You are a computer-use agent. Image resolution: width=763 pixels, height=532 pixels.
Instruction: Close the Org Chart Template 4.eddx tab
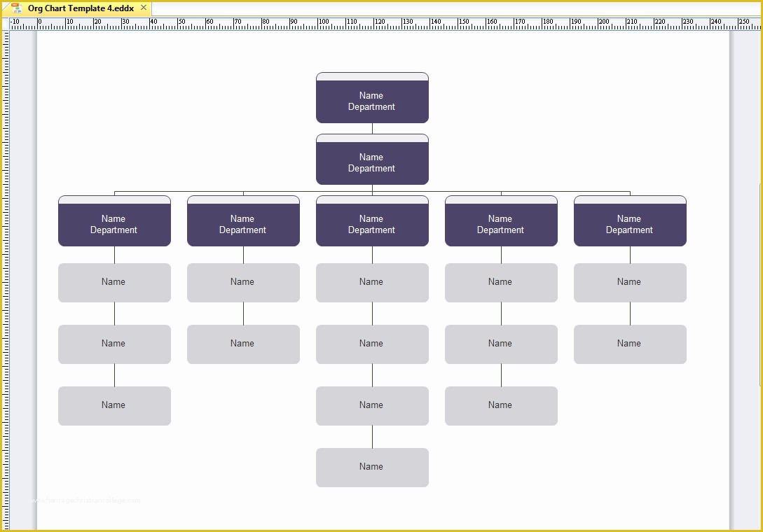(143, 8)
